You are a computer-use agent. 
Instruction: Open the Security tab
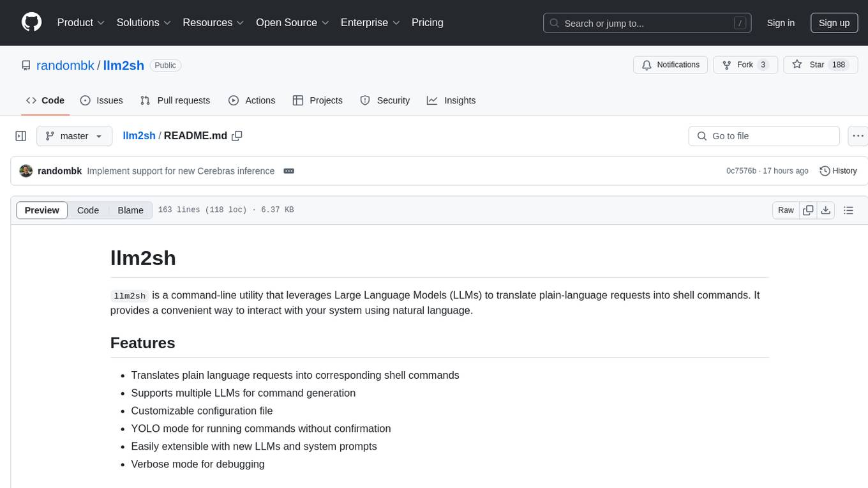coord(385,100)
